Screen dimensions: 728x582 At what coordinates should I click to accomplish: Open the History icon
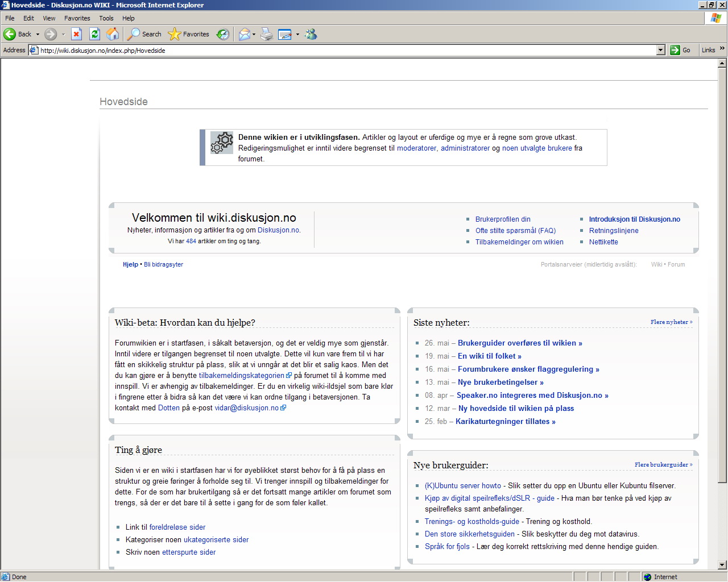(224, 34)
